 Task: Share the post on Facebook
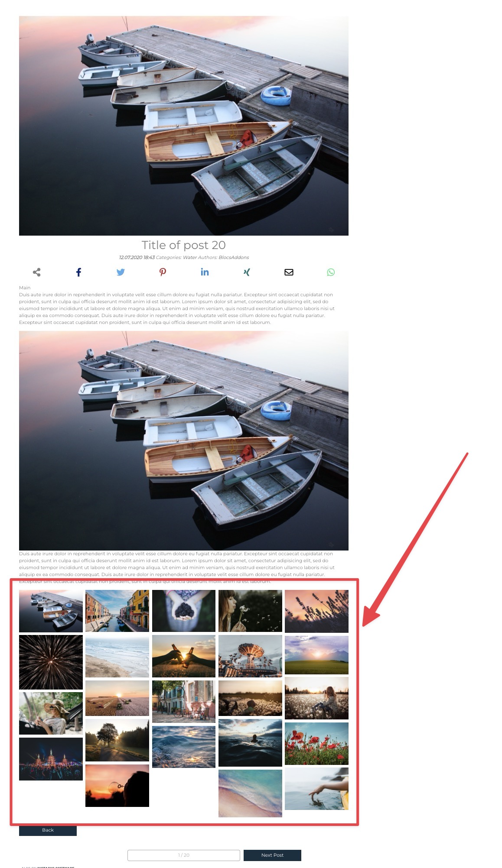(78, 272)
